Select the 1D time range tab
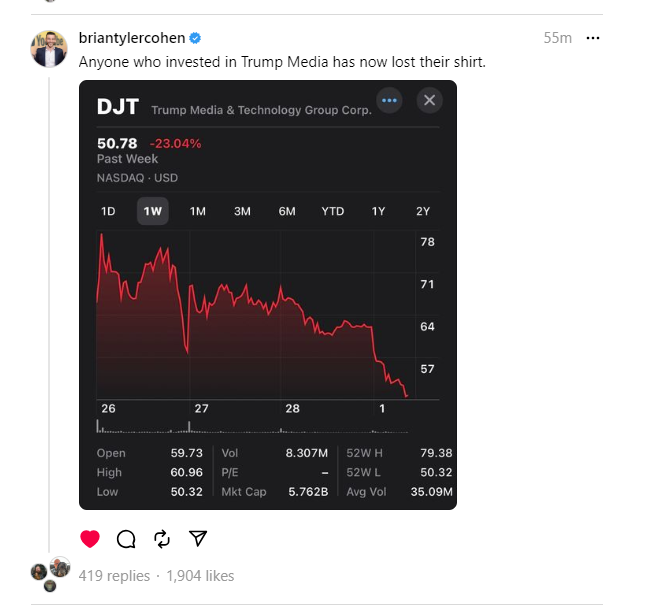The height and width of the screenshot is (611, 659). click(108, 211)
